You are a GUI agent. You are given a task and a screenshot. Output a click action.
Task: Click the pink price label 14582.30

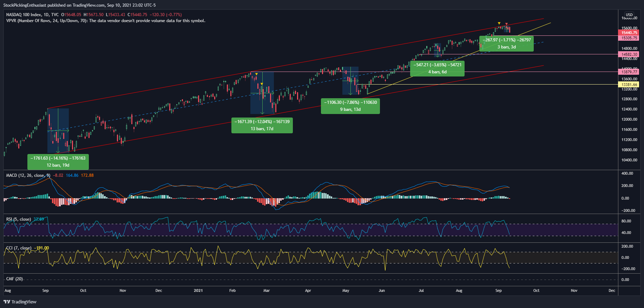(x=629, y=54)
